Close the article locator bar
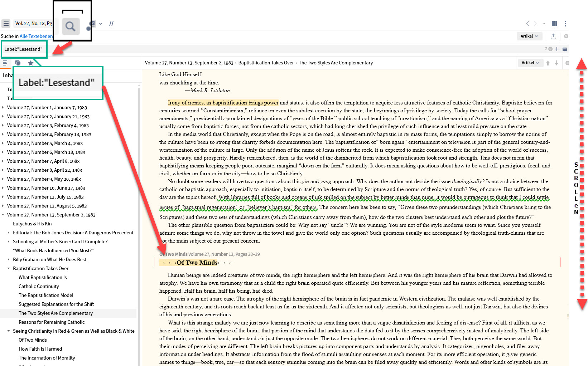 567,63
